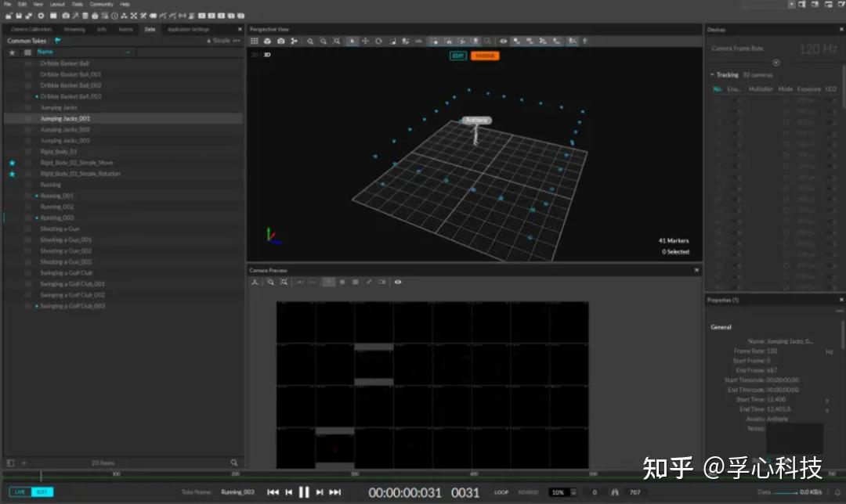Toggle the eye visibility icon in Perspective View toolbar
The width and height of the screenshot is (846, 504).
click(x=504, y=41)
